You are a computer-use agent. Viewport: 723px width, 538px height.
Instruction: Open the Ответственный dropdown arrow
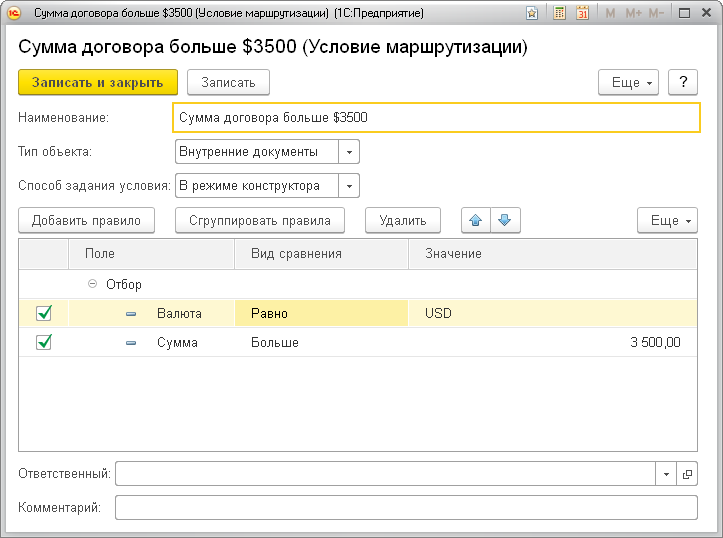666,474
